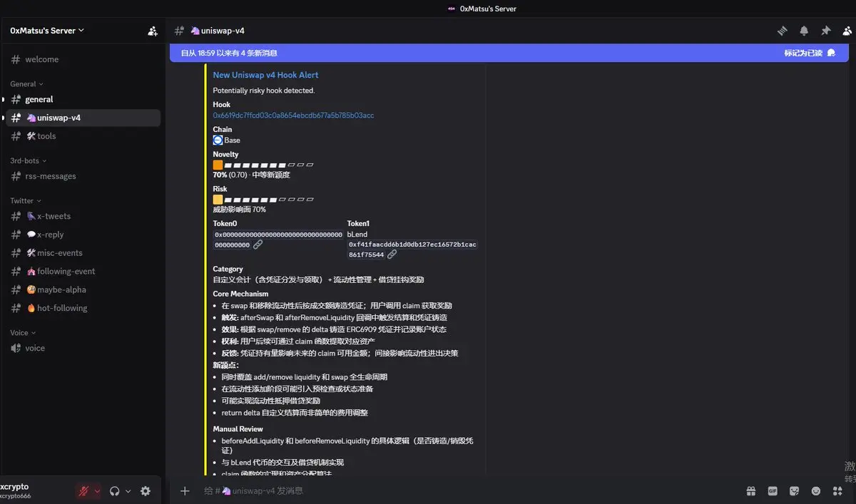The image size is (856, 504).
Task: Collapse the General category
Action: (x=26, y=83)
